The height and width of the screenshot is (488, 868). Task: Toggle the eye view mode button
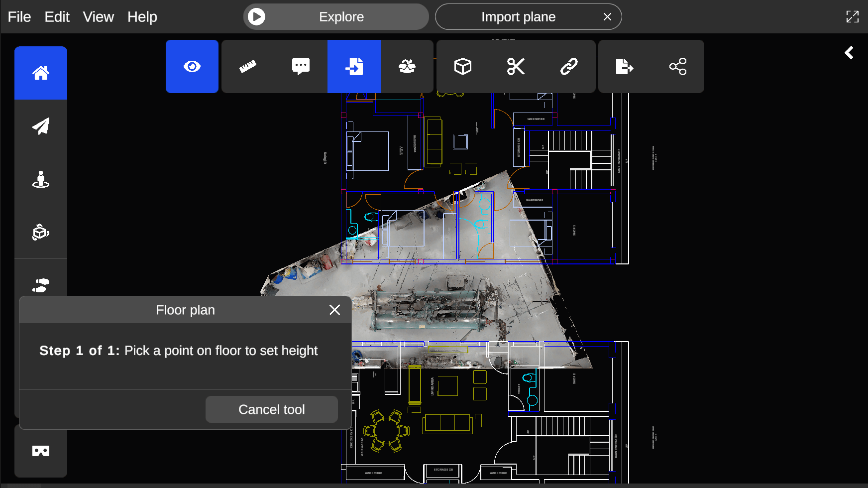(x=192, y=67)
